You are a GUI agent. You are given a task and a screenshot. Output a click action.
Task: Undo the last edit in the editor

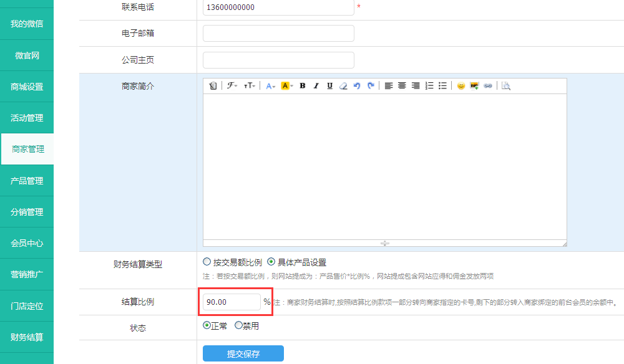point(357,86)
